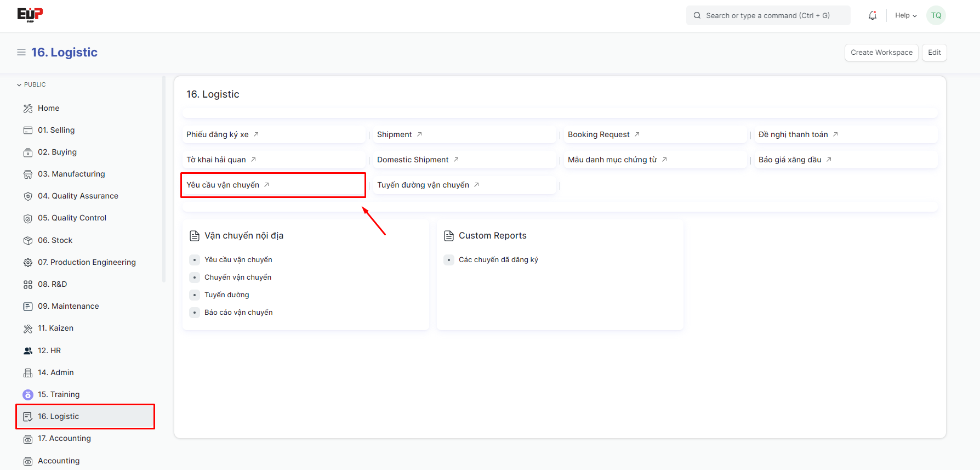
Task: Click the Edit button
Action: 934,53
